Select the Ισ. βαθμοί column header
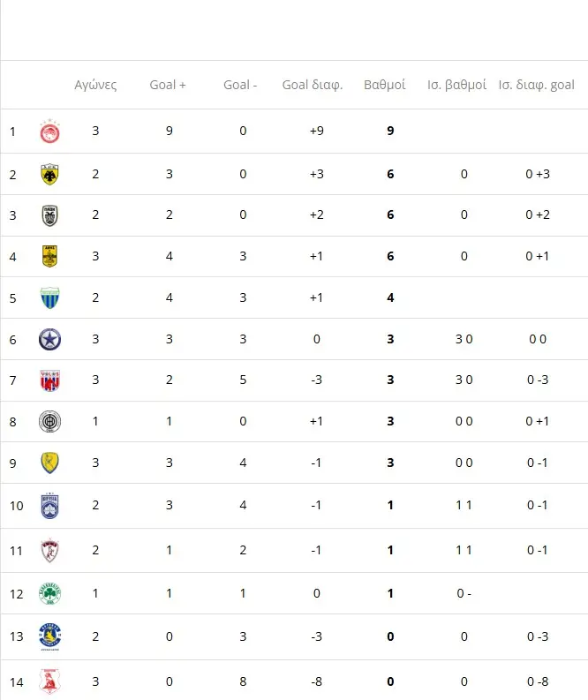The image size is (588, 700). pyautogui.click(x=456, y=85)
